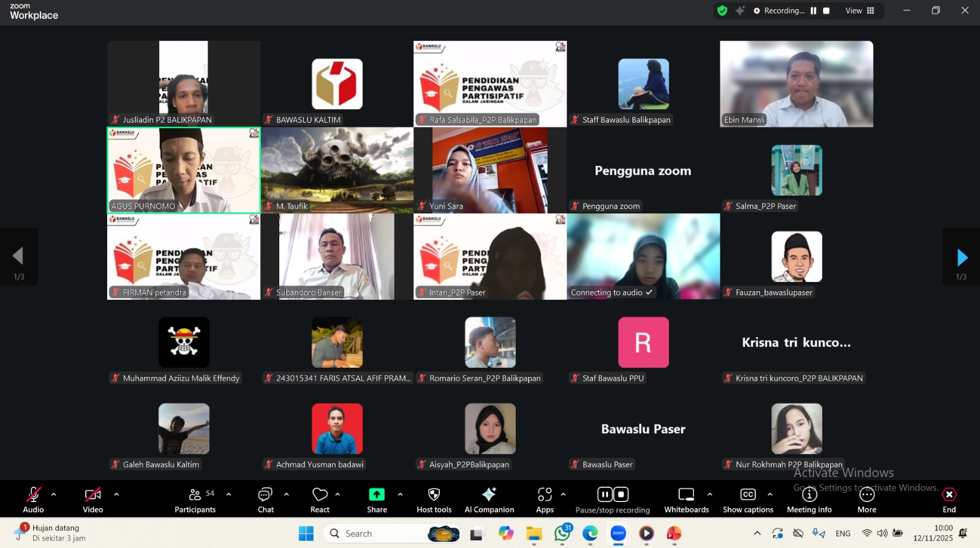The height and width of the screenshot is (548, 980).
Task: Pause recording from the top Recording indicator
Action: point(813,10)
